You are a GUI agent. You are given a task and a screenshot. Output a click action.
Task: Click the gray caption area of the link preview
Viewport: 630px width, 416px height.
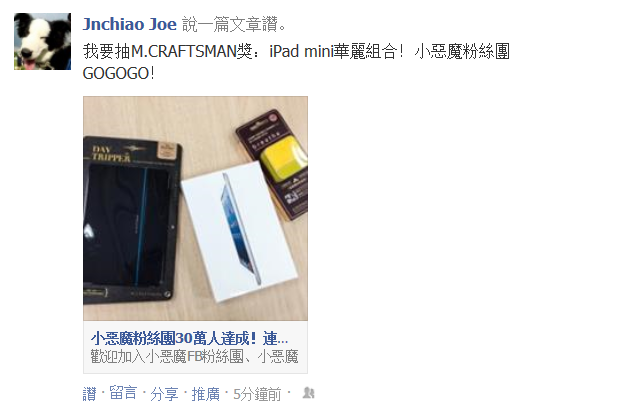pos(195,347)
